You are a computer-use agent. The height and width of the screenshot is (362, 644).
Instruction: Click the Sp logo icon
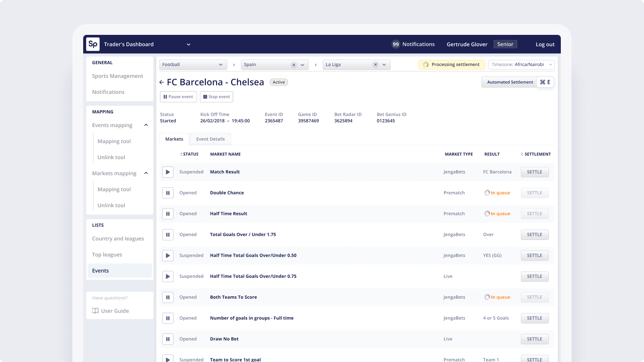point(93,44)
